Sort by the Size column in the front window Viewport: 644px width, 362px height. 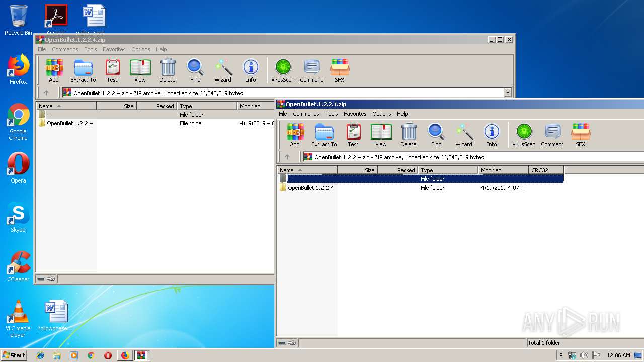click(357, 170)
